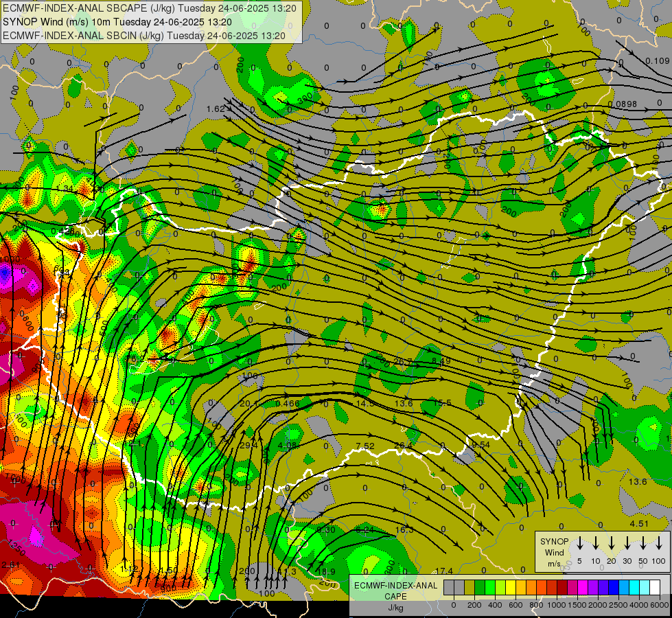This screenshot has height=618, width=672.
Task: Click the 0.466 value on the map
Action: pos(287,403)
